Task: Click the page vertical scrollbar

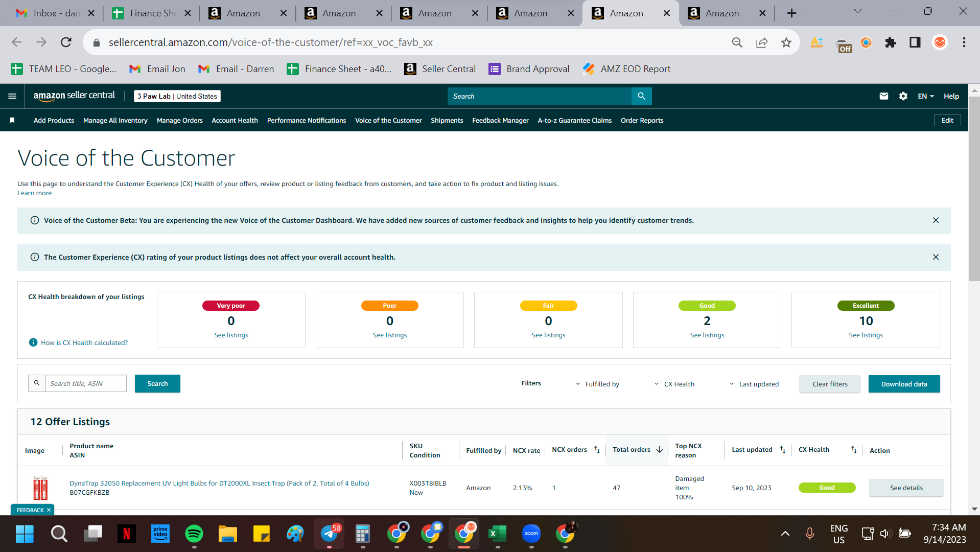Action: (x=974, y=189)
